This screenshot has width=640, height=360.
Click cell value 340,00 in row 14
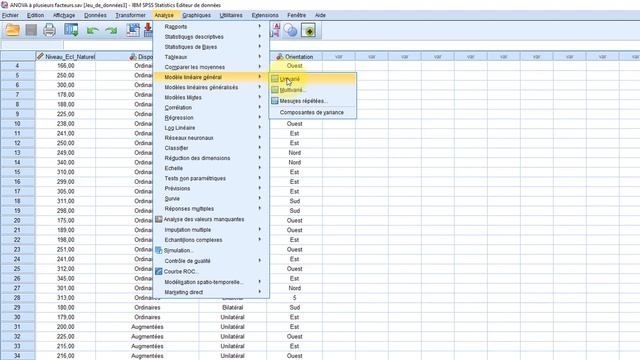click(x=66, y=162)
